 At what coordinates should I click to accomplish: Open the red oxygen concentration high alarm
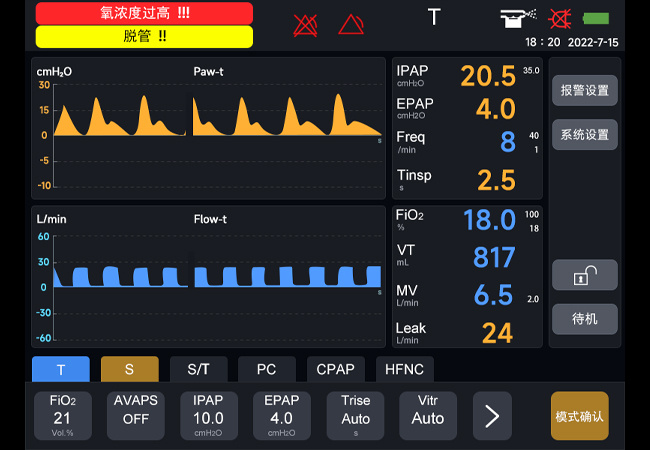tap(144, 13)
